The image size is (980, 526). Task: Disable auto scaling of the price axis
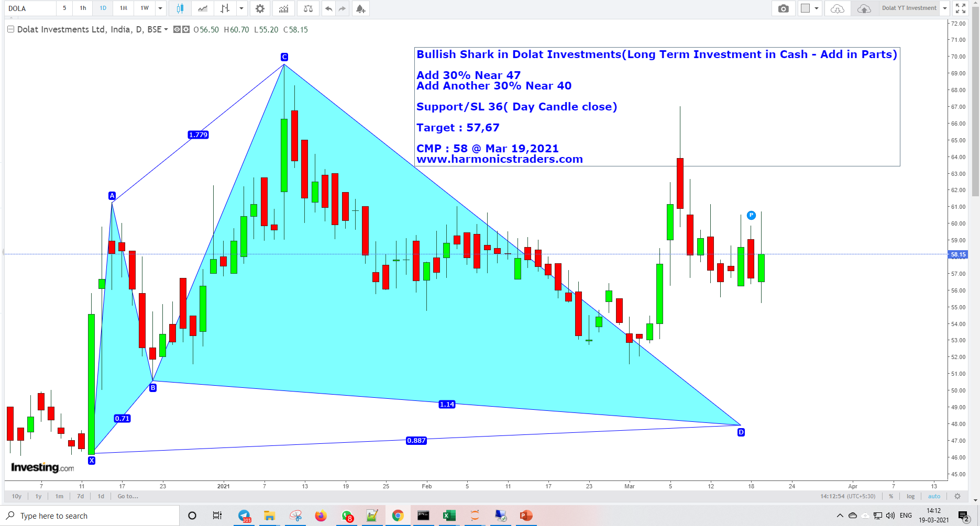(934, 496)
